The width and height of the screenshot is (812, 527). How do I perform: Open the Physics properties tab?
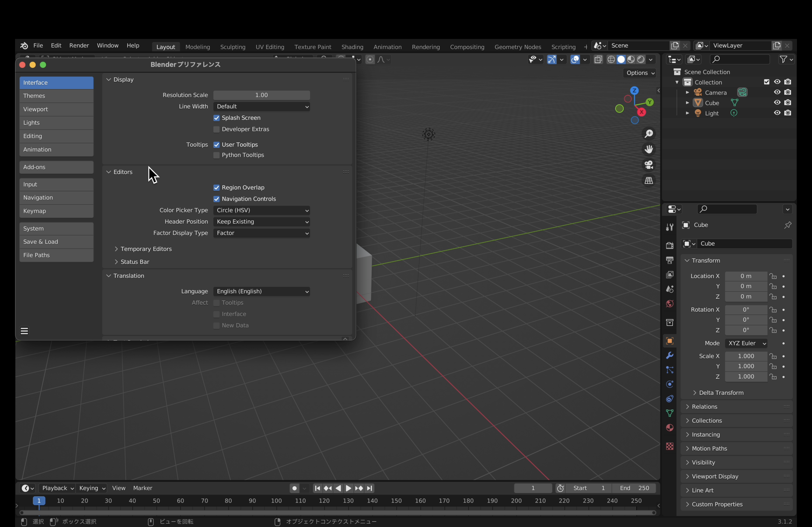(x=669, y=384)
